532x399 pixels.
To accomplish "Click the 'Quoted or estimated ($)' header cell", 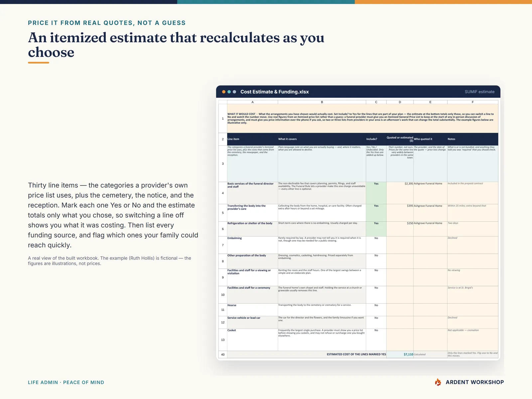I will [400, 139].
